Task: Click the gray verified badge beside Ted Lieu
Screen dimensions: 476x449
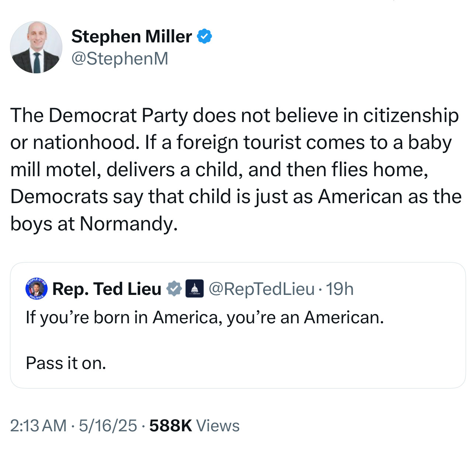Action: tap(174, 289)
